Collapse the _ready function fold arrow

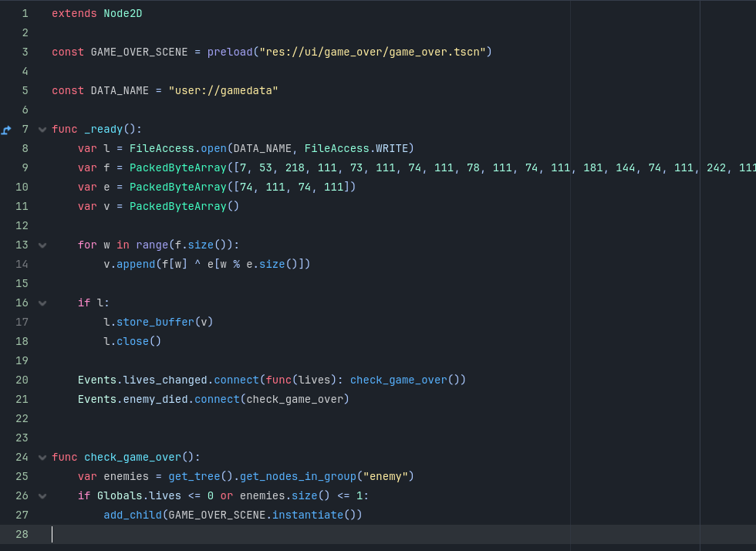pyautogui.click(x=42, y=130)
